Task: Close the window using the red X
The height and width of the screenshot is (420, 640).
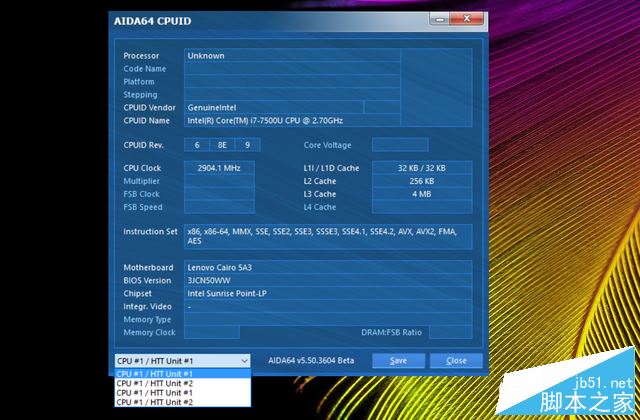Action: (467, 19)
